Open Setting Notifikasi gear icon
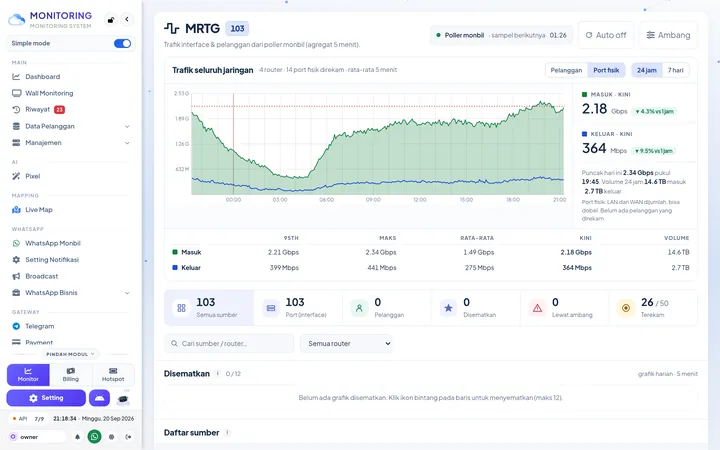The width and height of the screenshot is (720, 450). (16, 260)
